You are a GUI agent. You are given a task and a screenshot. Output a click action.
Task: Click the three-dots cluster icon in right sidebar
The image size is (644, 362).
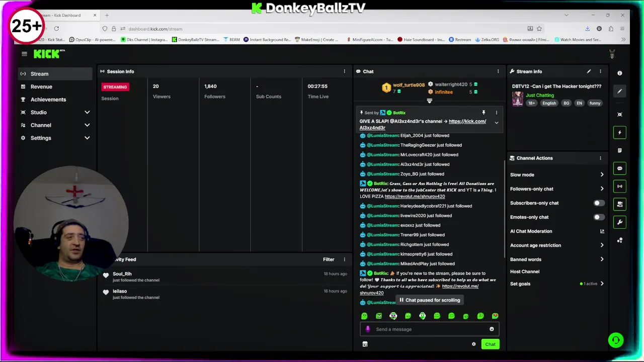click(x=620, y=240)
